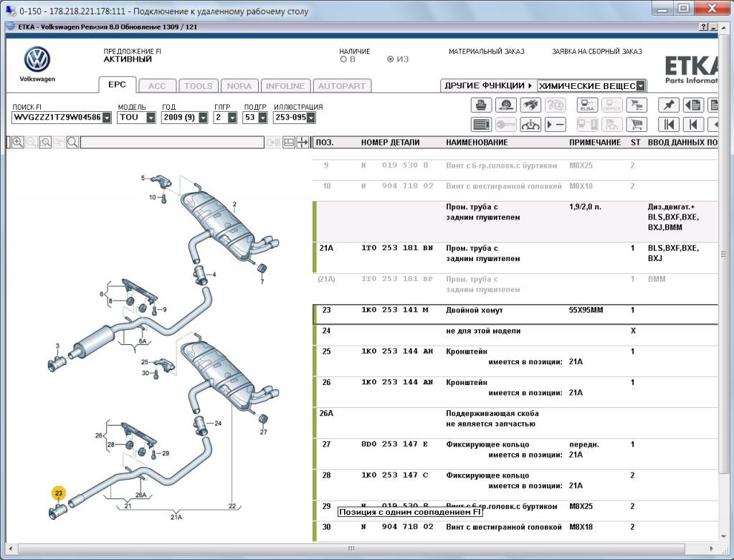This screenshot has height=560, width=734.
Task: Open the single shopping cart icon
Action: click(637, 125)
